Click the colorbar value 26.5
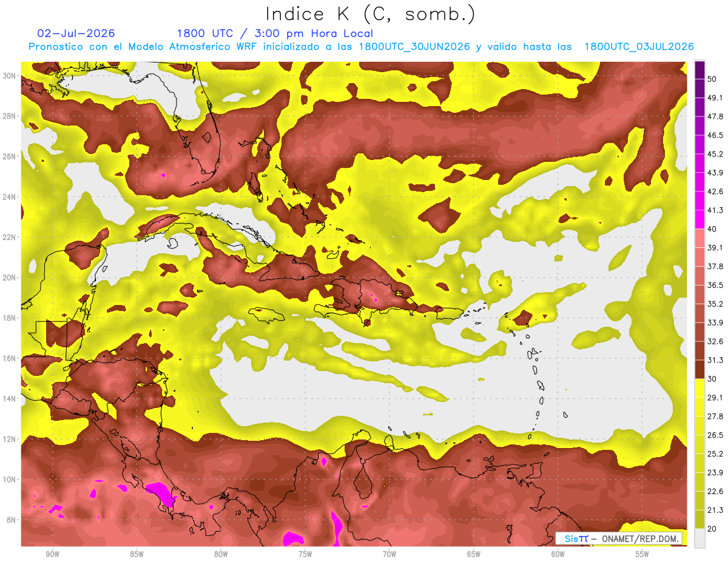Image resolution: width=728 pixels, height=562 pixels. pos(715,435)
